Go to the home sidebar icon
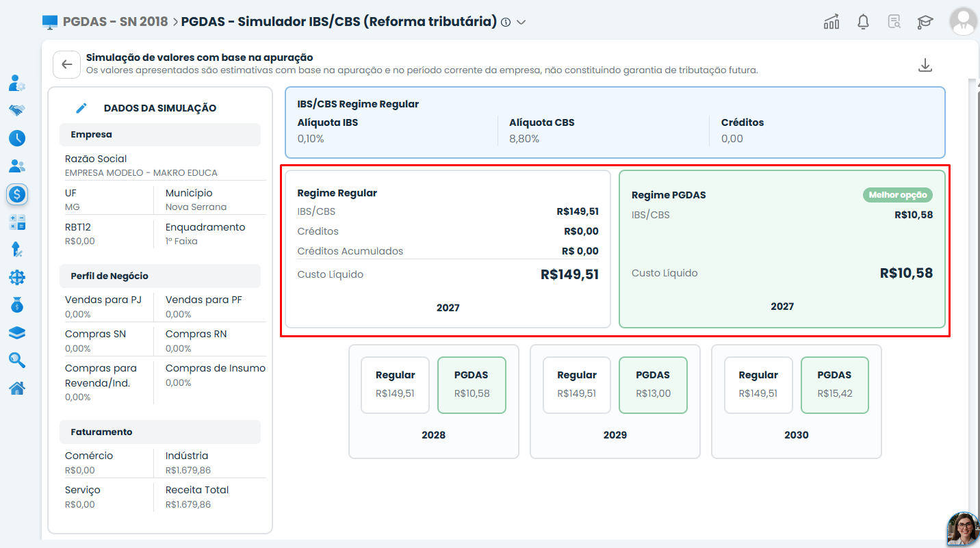This screenshot has height=548, width=980. 17,389
